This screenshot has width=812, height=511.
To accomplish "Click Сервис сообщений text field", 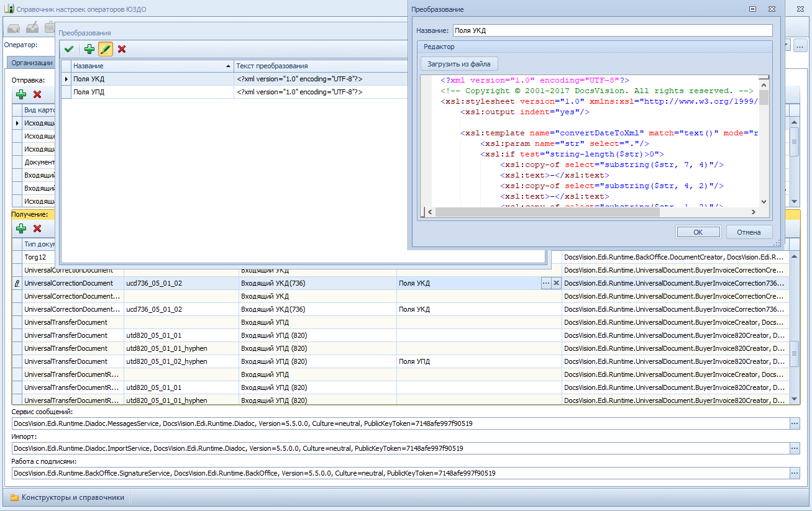I will pos(400,423).
